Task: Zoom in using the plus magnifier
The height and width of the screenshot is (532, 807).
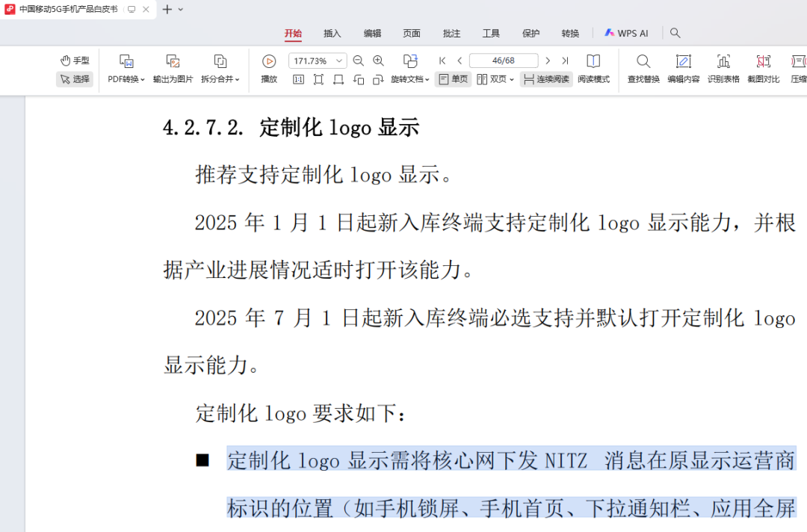Action: point(378,61)
